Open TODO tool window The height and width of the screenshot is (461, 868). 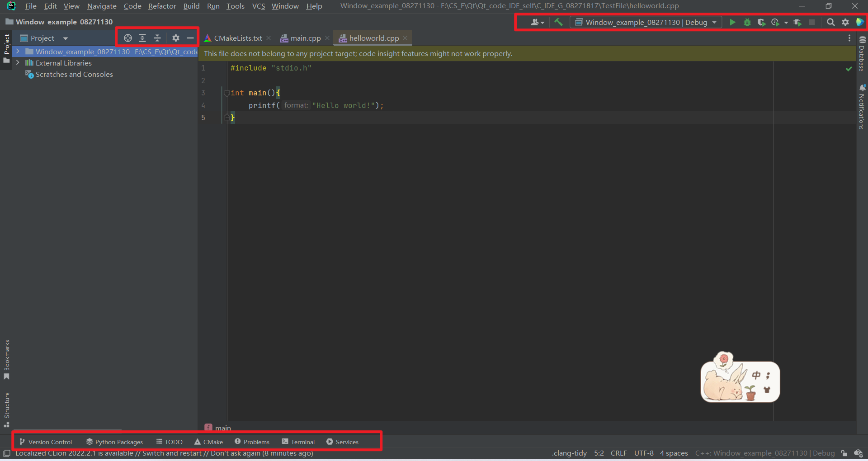coord(169,442)
